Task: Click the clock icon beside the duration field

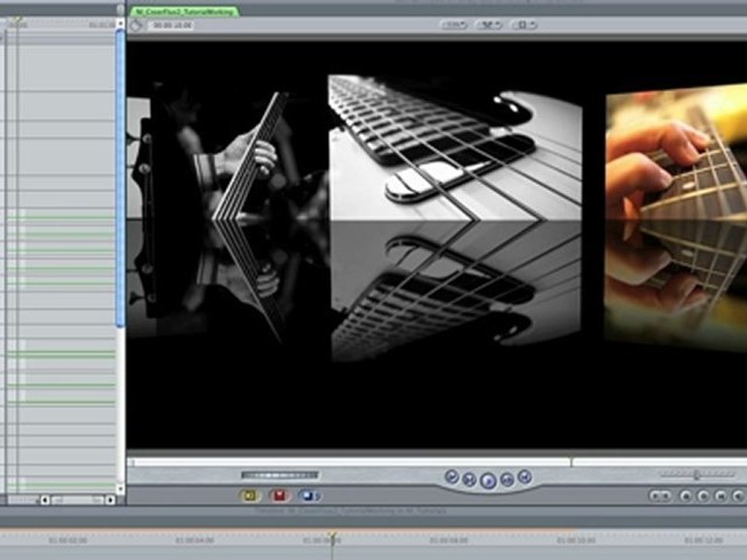Action: coord(136,25)
